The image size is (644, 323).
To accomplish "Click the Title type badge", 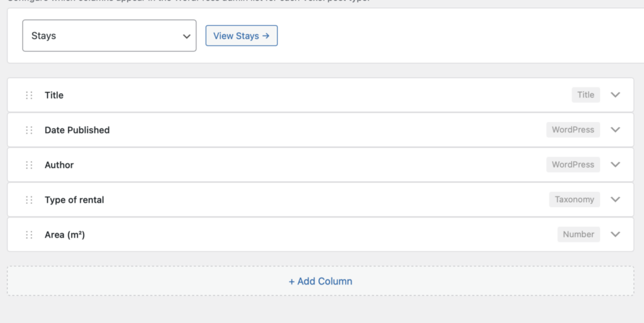I will click(x=586, y=95).
